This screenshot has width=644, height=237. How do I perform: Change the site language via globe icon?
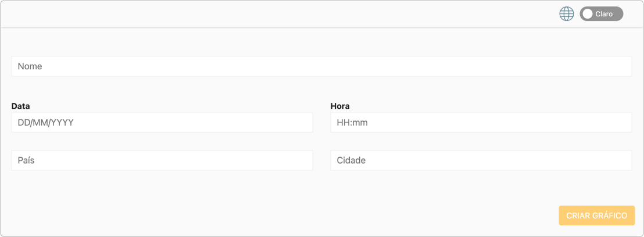567,14
